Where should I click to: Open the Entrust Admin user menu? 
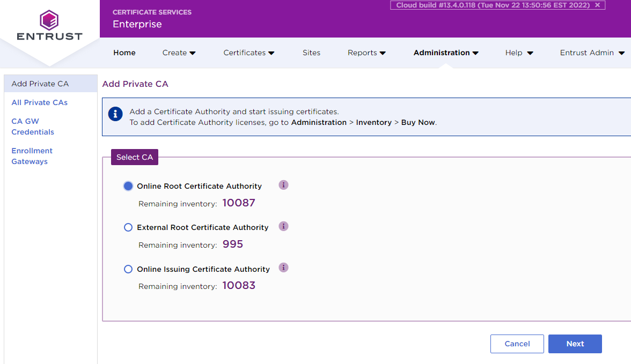point(592,53)
